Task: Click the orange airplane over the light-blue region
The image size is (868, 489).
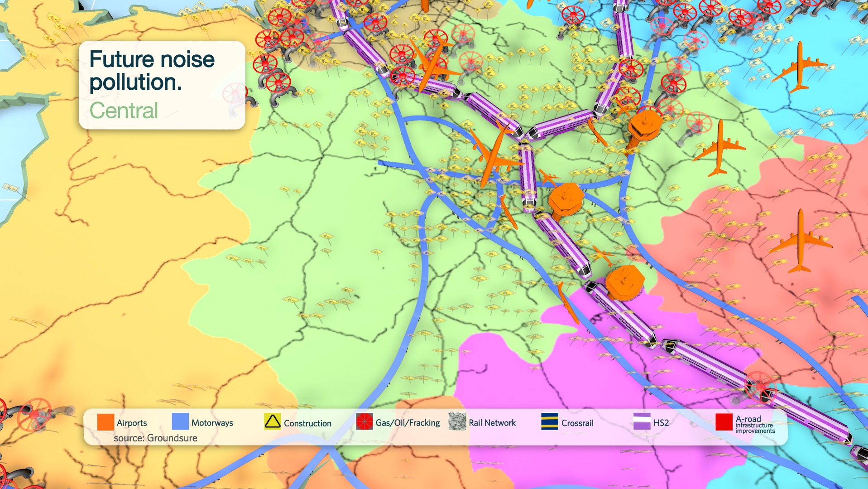Action: point(800,67)
